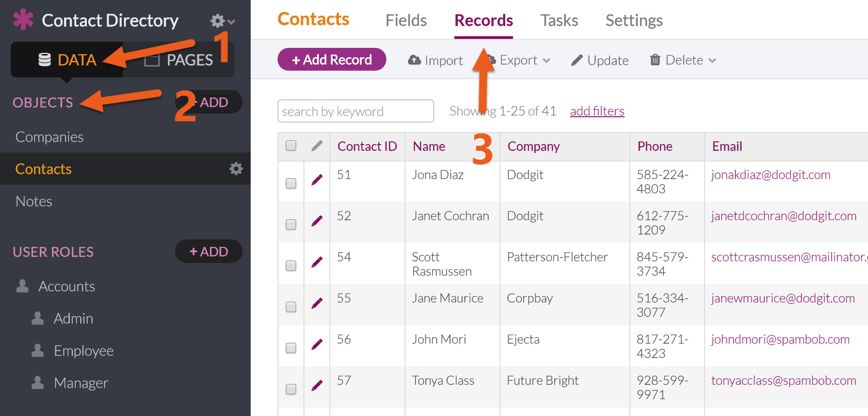The image size is (868, 416).
Task: Switch to the Settings tab
Action: (x=634, y=21)
